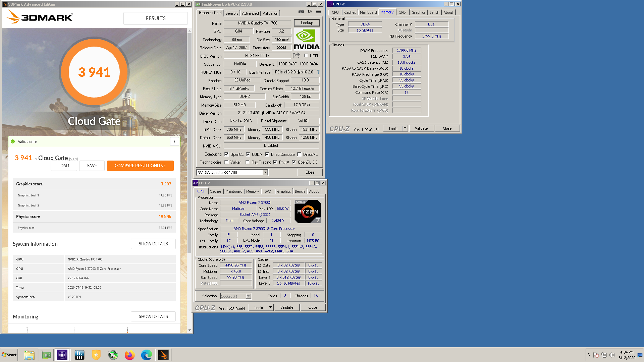
Task: Open the NVIDIA Quadro FX 1700 GPU dropdown
Action: point(265,173)
